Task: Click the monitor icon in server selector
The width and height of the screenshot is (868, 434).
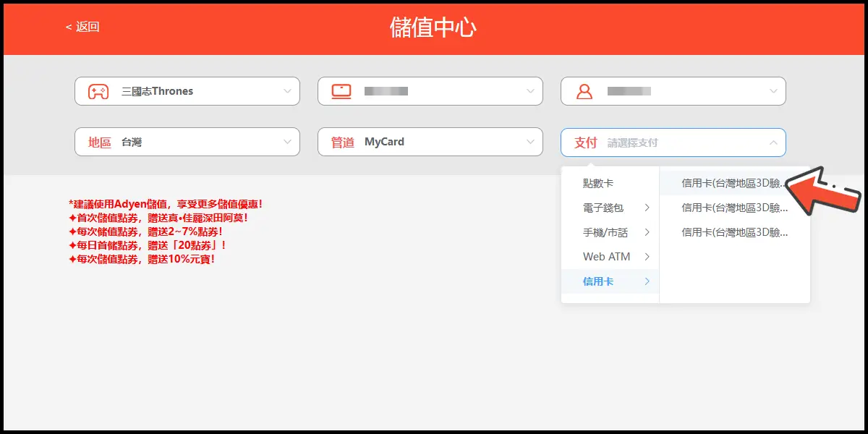Action: pos(341,92)
